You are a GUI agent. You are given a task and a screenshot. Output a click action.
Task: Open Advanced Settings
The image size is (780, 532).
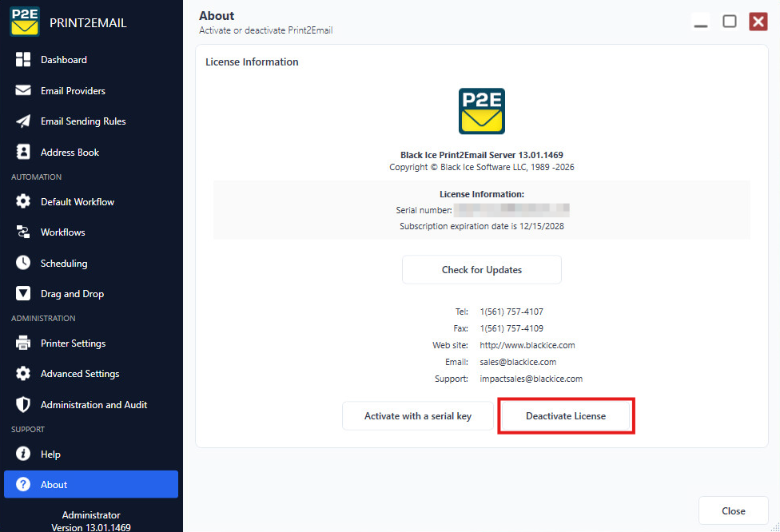[91, 373]
